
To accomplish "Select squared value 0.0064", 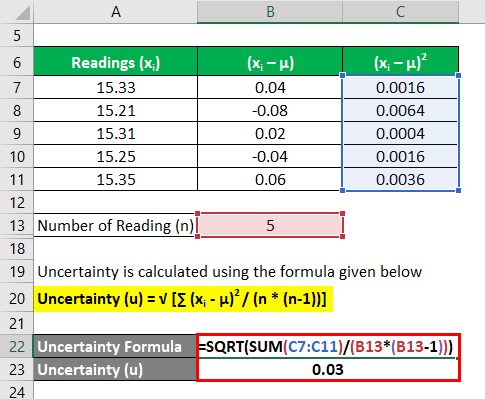I will (x=401, y=110).
